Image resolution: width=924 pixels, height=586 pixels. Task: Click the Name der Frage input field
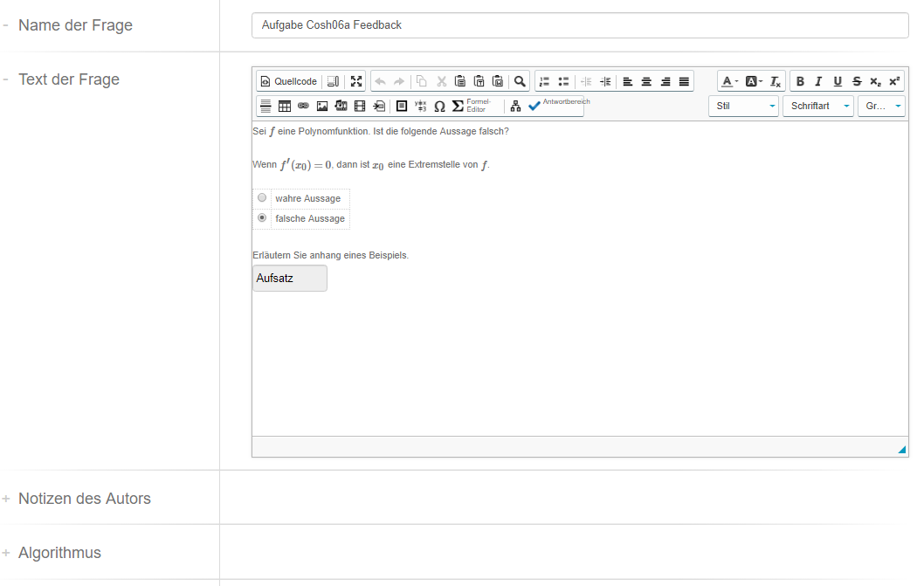tap(579, 25)
